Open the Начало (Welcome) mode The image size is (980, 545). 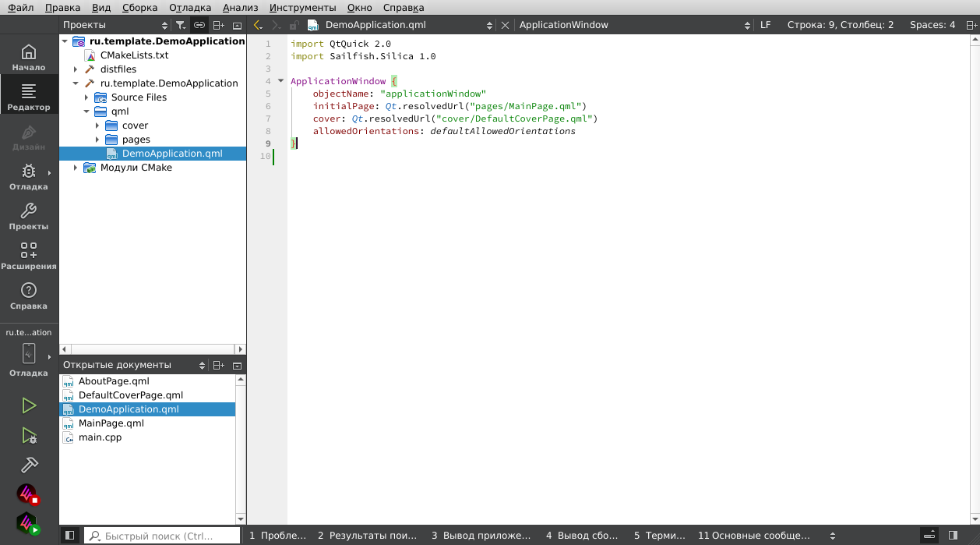[x=29, y=57]
